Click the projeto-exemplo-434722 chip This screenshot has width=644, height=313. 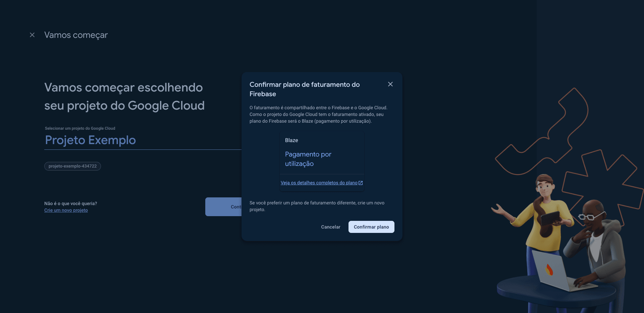(72, 166)
